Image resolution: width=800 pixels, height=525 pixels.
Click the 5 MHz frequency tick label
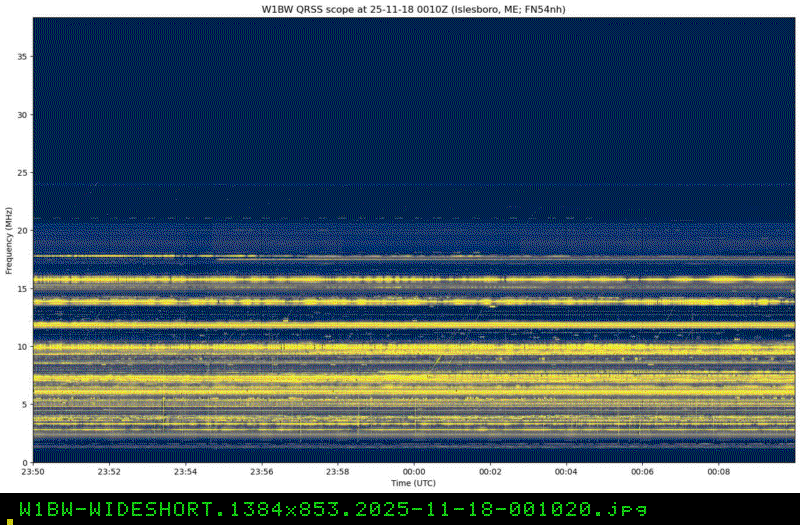[25, 404]
